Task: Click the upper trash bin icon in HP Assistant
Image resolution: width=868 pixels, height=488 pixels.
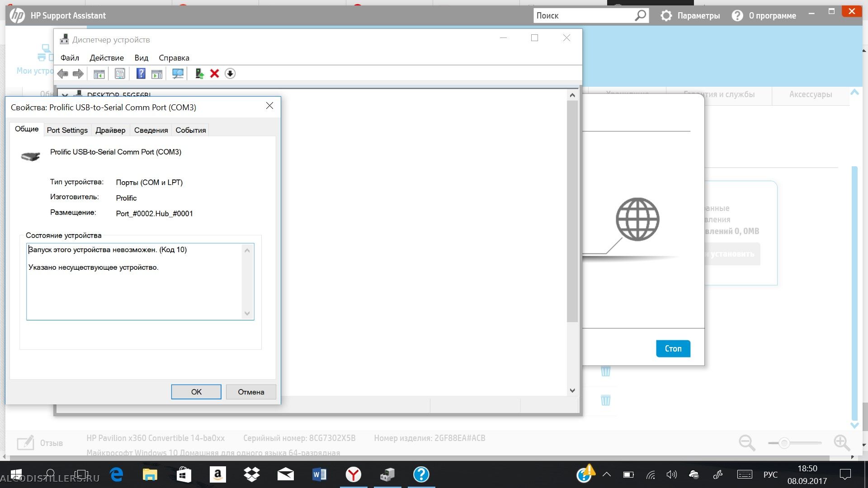Action: (x=606, y=371)
